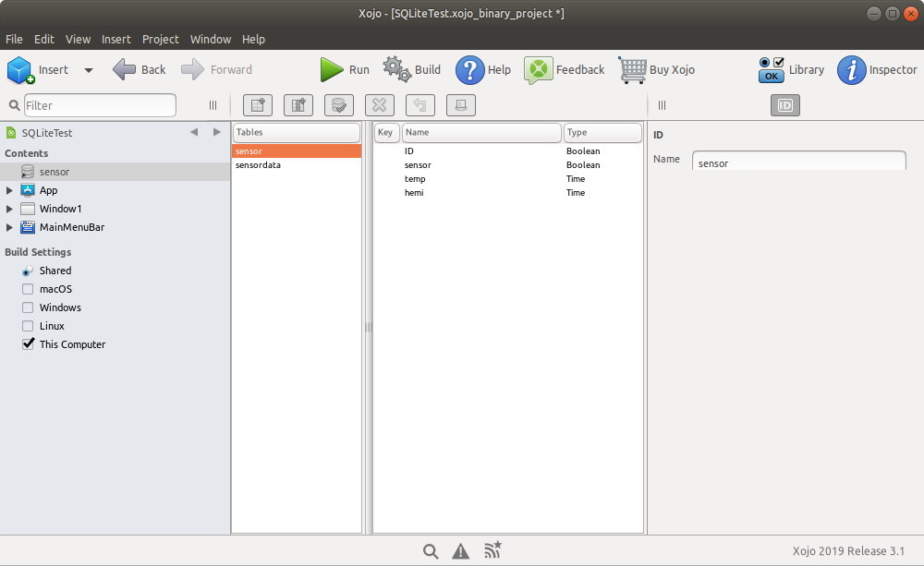Select Window1 in the navigator
This screenshot has height=566, width=924.
[60, 209]
